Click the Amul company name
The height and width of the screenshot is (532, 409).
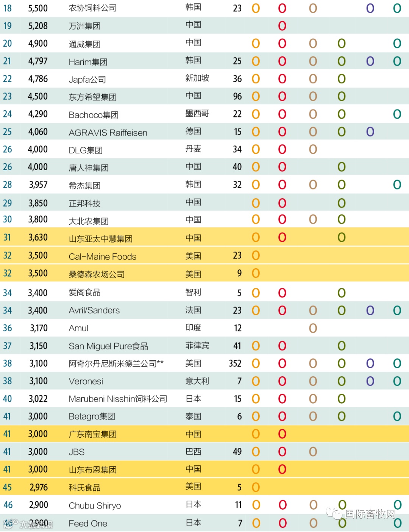pos(78,328)
